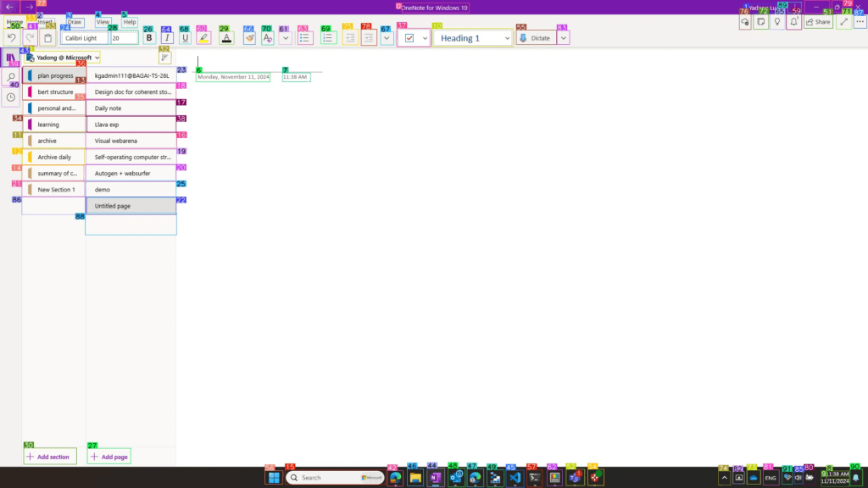Image resolution: width=868 pixels, height=488 pixels.
Task: Select the Untitled page entry
Action: [x=131, y=206]
